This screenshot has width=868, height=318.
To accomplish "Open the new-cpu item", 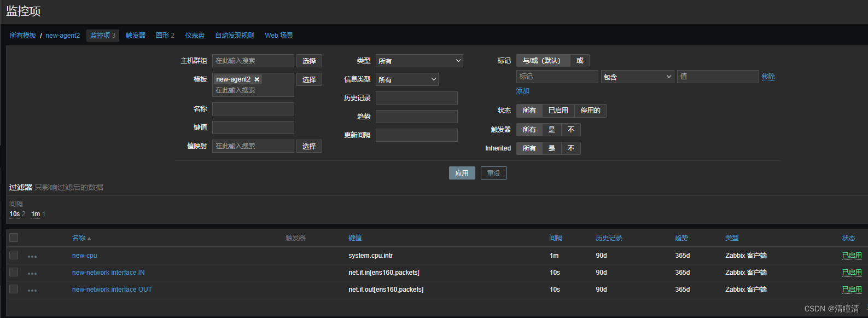I will (84, 256).
